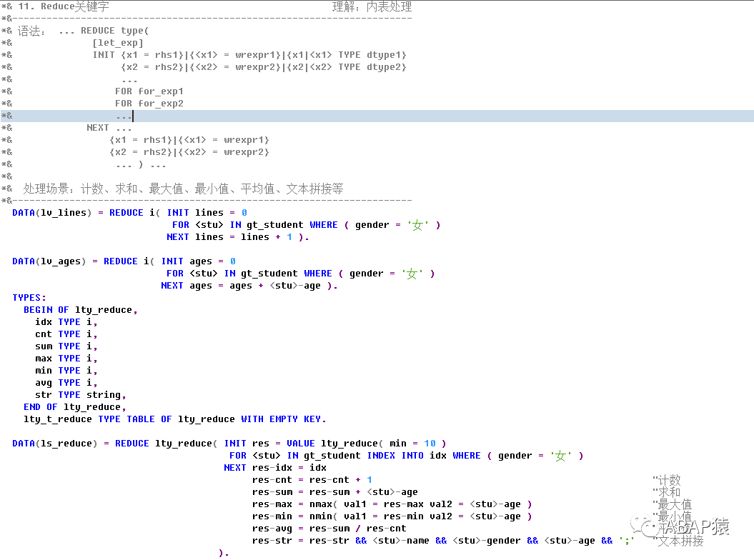Viewport: 754px width, 560px height.
Task: Click 'FOR for_exp1' in the comment
Action: 149,91
